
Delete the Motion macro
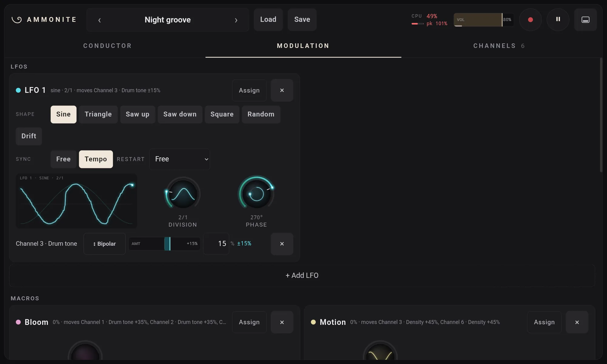pyautogui.click(x=577, y=322)
